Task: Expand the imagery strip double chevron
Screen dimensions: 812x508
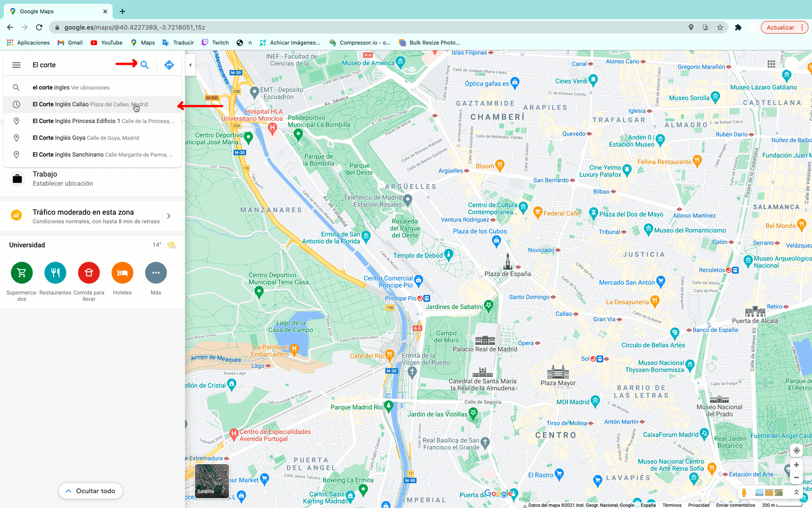Action: tap(796, 492)
